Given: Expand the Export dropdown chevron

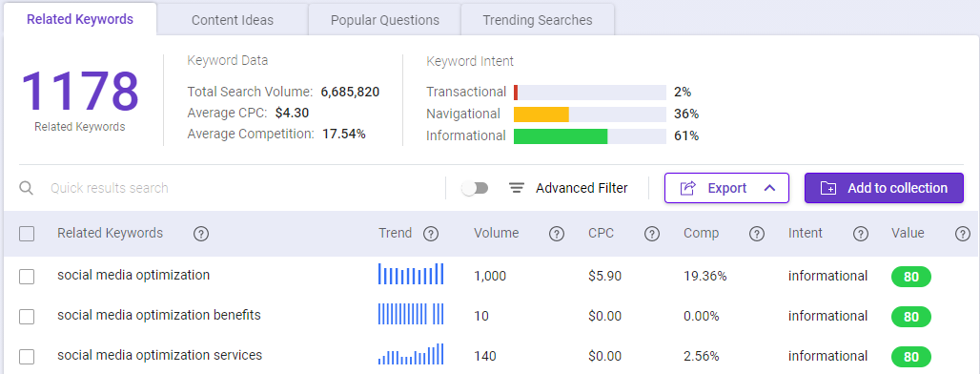Looking at the screenshot, I should pos(769,188).
